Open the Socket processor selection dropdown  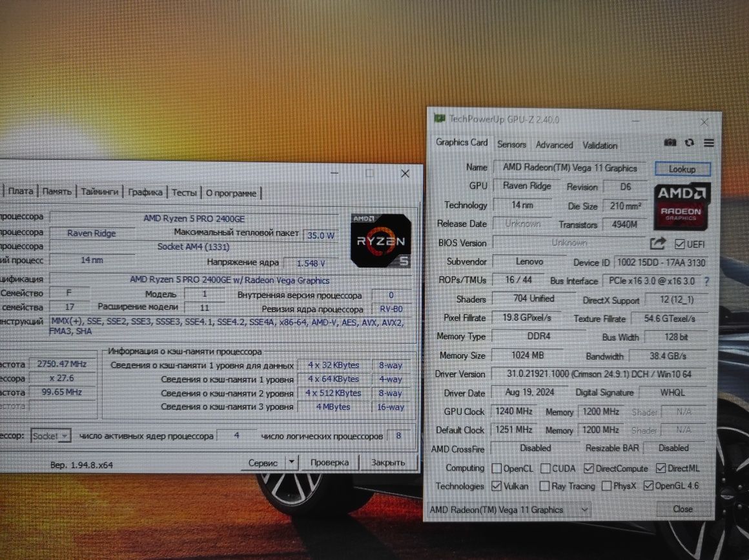pos(50,436)
